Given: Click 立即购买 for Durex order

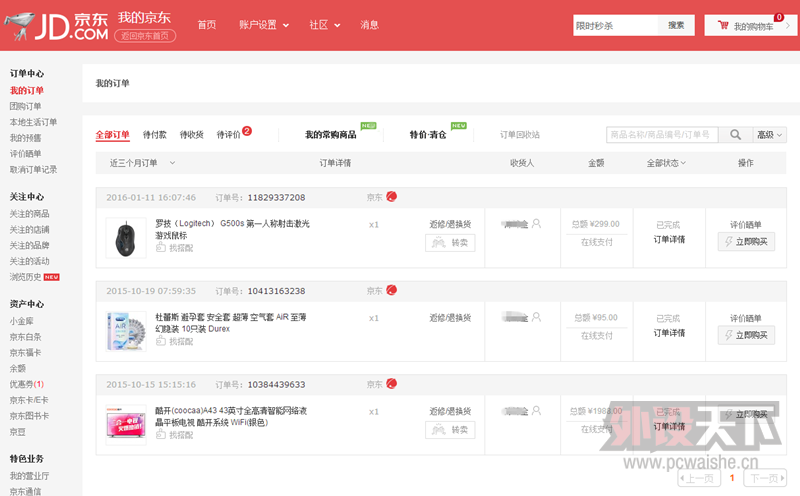Looking at the screenshot, I should 746,335.
